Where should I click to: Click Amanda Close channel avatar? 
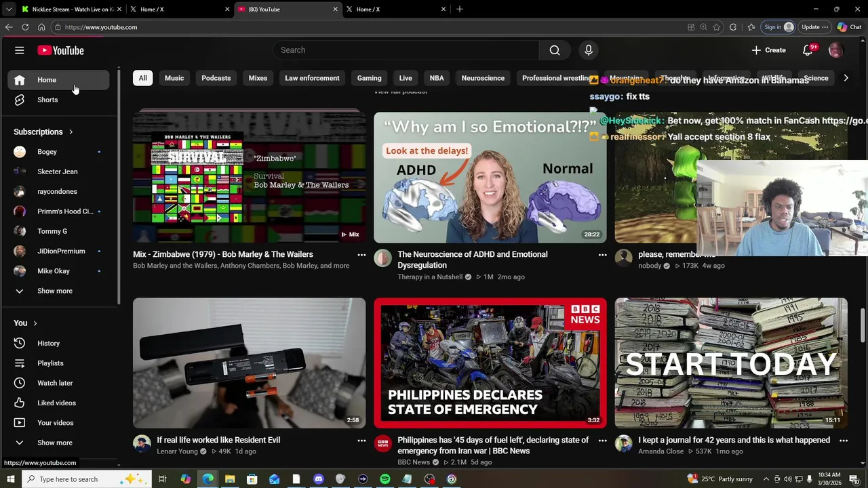click(624, 444)
